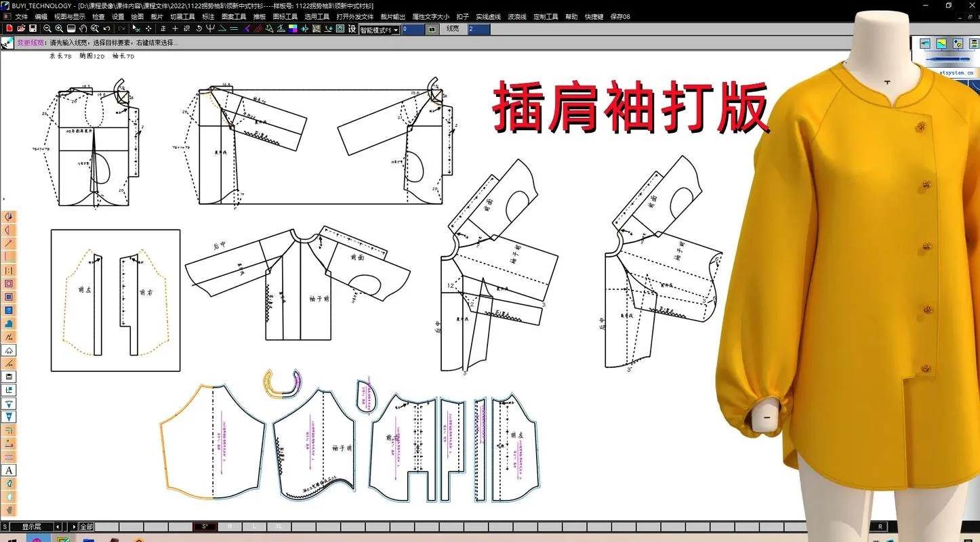Save using the floppy disk toolbar icon
980x542 pixels.
coord(33,28)
